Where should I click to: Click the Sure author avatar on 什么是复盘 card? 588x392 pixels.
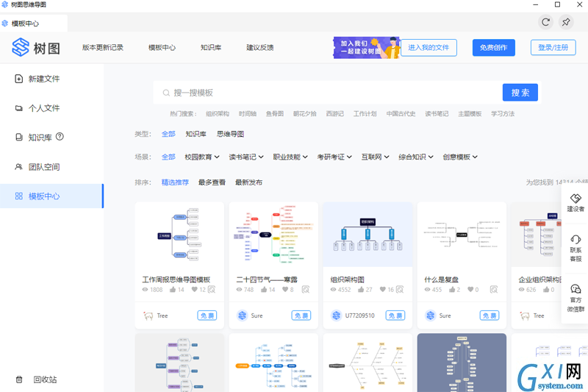(431, 316)
